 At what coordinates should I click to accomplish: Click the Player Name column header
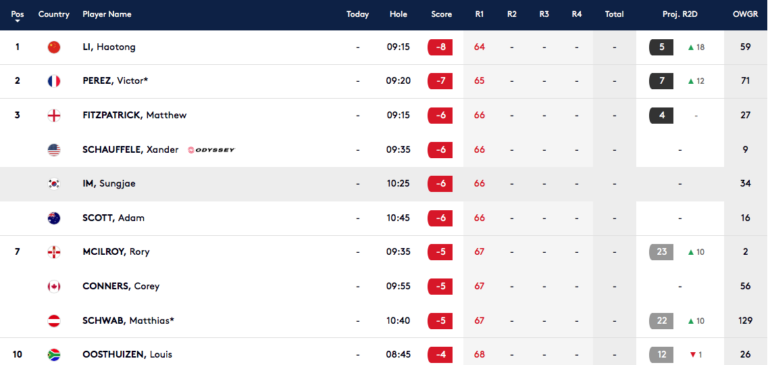coord(107,14)
